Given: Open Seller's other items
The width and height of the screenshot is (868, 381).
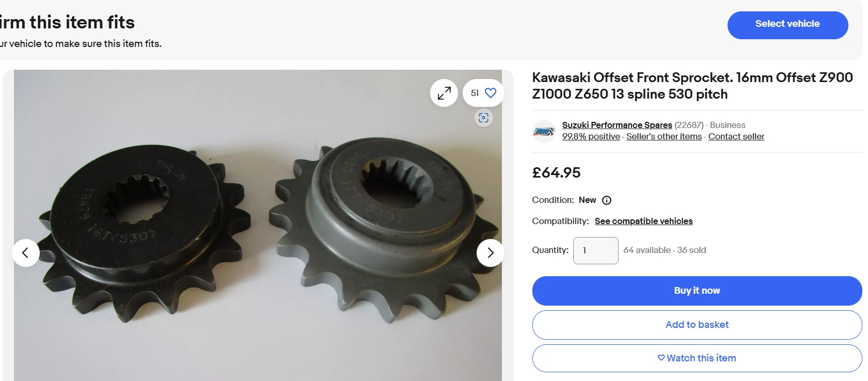Looking at the screenshot, I should click(x=664, y=137).
